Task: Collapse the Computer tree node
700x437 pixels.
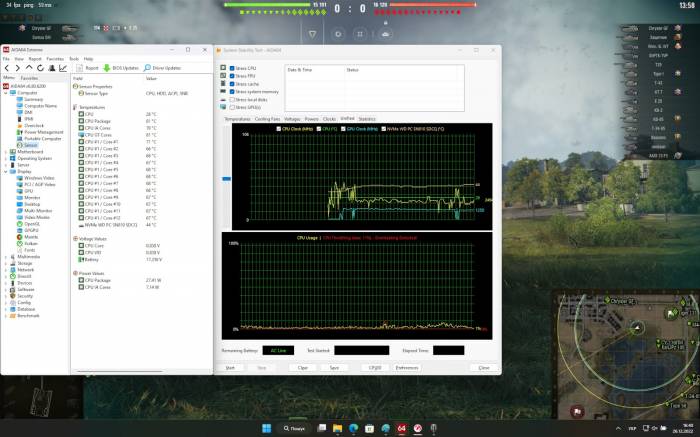Action: (x=6, y=93)
